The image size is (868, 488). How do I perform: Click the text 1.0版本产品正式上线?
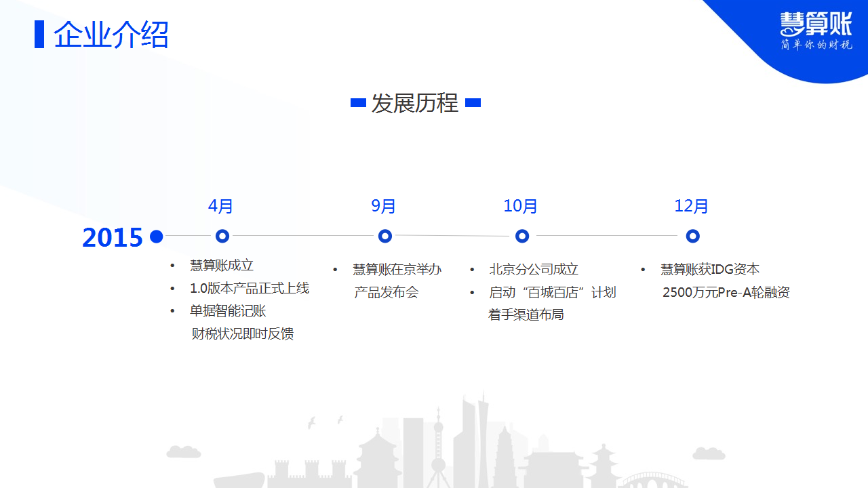250,288
